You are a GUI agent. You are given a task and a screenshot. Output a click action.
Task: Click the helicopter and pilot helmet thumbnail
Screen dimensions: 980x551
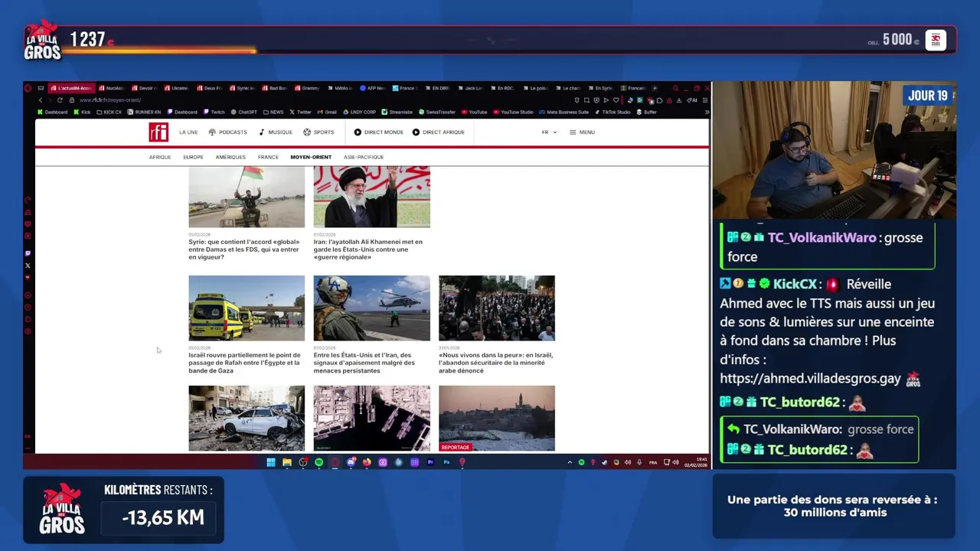pyautogui.click(x=371, y=308)
